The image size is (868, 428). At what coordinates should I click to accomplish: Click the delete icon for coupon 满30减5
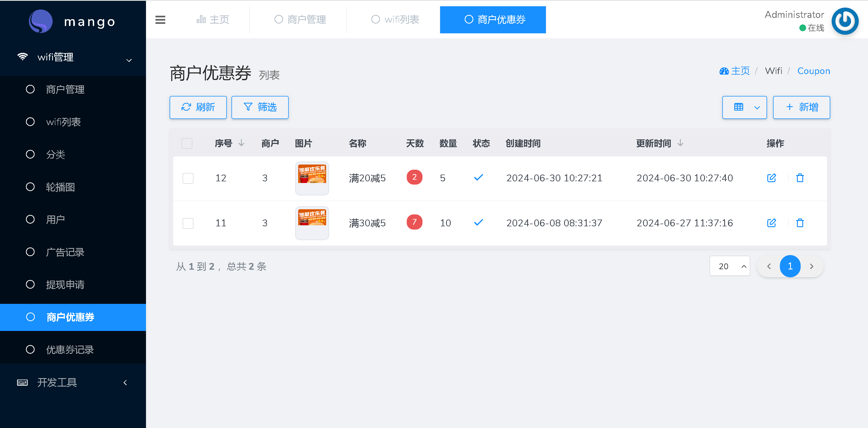click(x=800, y=223)
